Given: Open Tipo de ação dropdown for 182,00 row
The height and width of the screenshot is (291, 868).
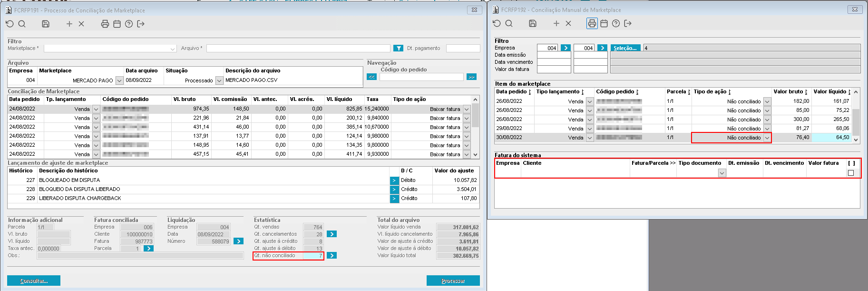Looking at the screenshot, I should (767, 101).
